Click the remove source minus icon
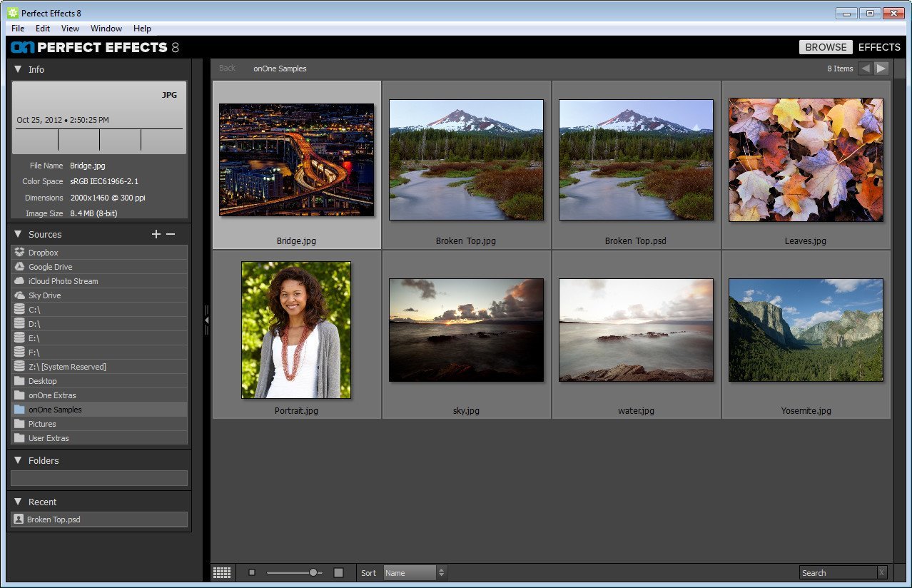912x588 pixels. click(x=171, y=234)
